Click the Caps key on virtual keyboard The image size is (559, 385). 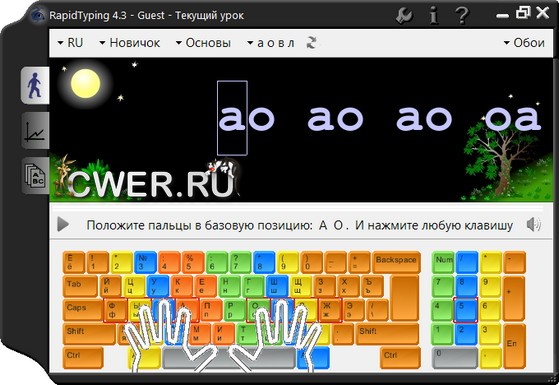(x=82, y=310)
